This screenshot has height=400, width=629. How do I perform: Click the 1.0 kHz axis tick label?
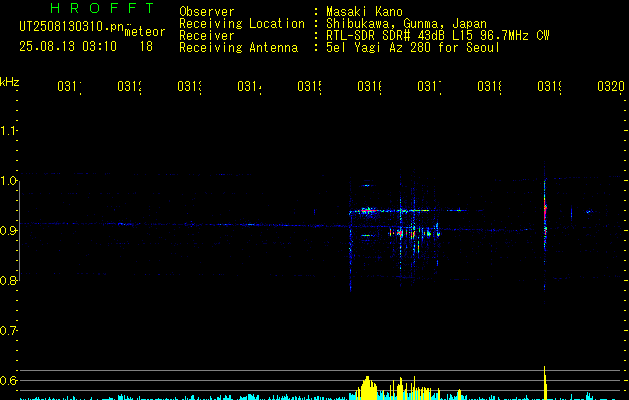point(8,181)
